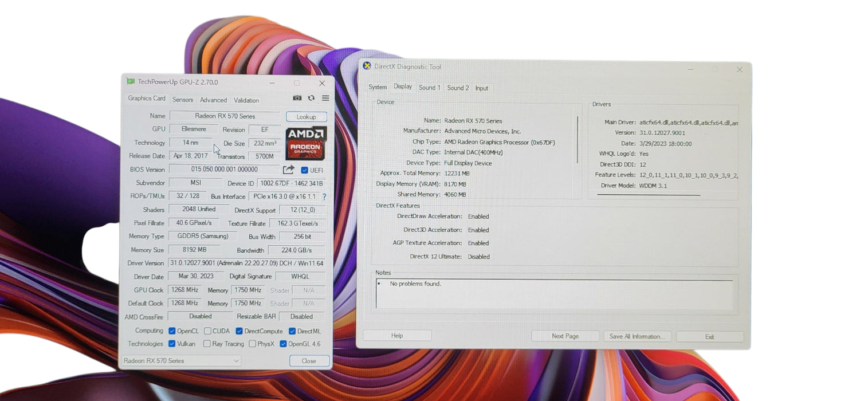Click the Bandwidth 224.0 GB/s value

297,250
